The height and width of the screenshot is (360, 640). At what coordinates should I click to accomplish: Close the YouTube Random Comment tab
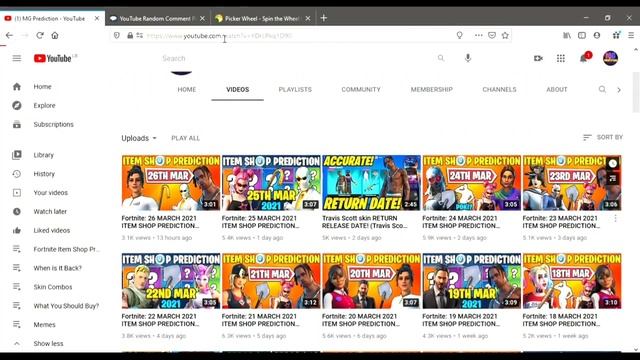tap(202, 18)
